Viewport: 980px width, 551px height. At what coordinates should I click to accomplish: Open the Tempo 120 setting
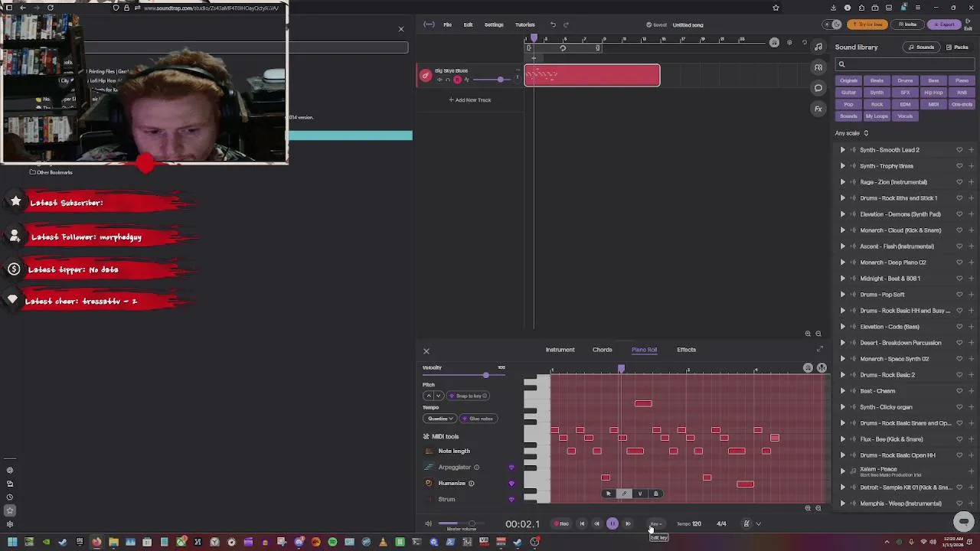(x=689, y=524)
